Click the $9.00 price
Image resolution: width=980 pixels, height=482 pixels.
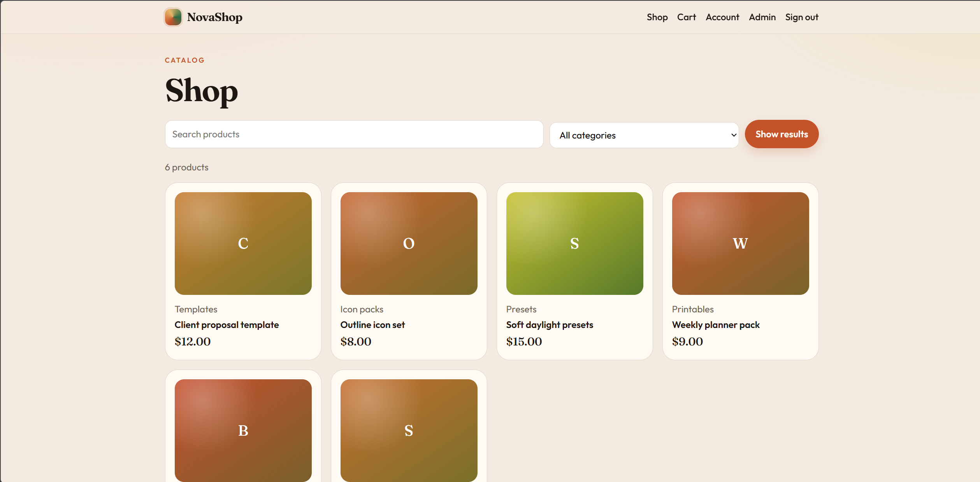point(687,342)
